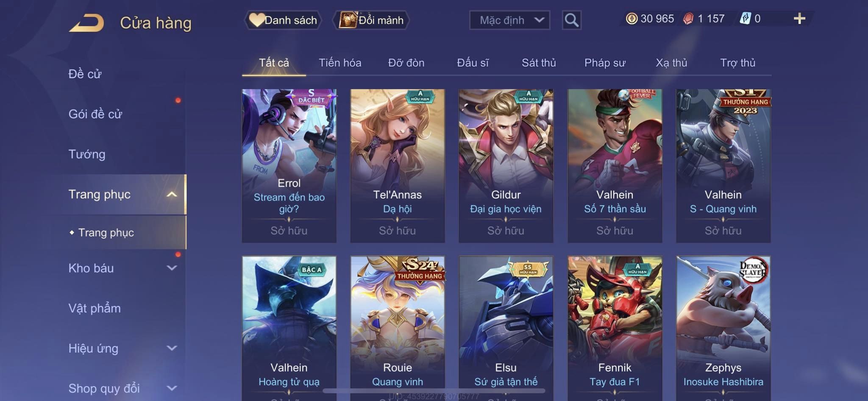The height and width of the screenshot is (401, 868).
Task: Expand the Shop quy đổi section
Action: (x=172, y=388)
